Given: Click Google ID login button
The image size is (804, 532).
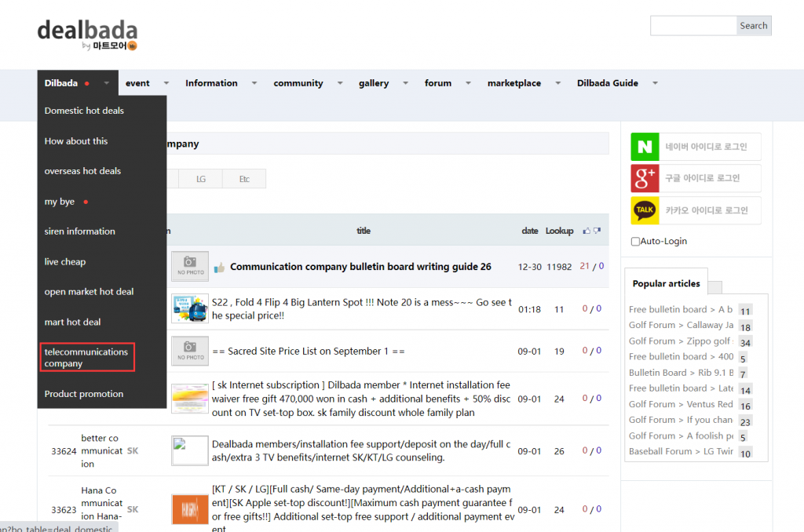Looking at the screenshot, I should (696, 178).
